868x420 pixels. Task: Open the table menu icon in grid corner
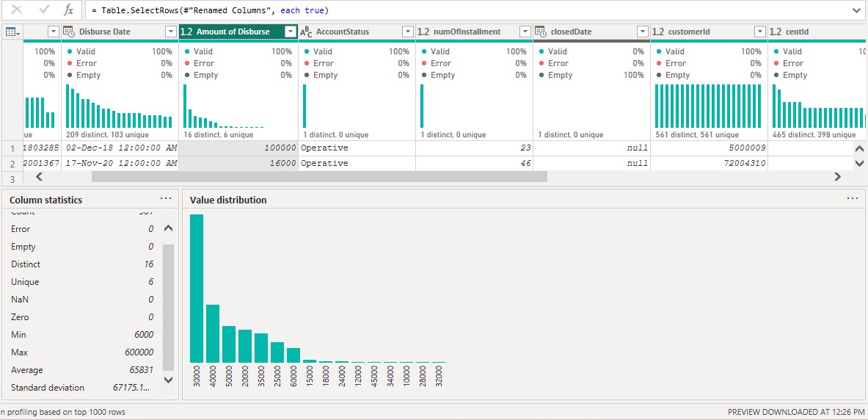tap(12, 32)
